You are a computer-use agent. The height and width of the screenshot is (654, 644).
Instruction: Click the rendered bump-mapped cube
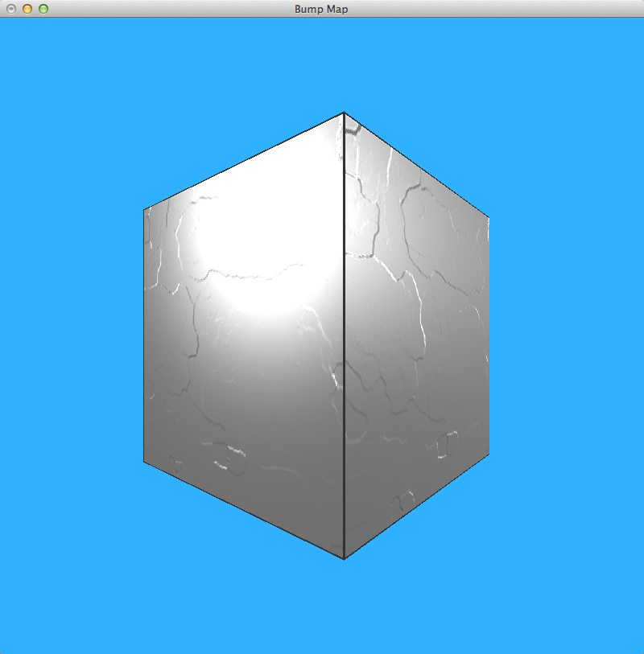point(316,335)
